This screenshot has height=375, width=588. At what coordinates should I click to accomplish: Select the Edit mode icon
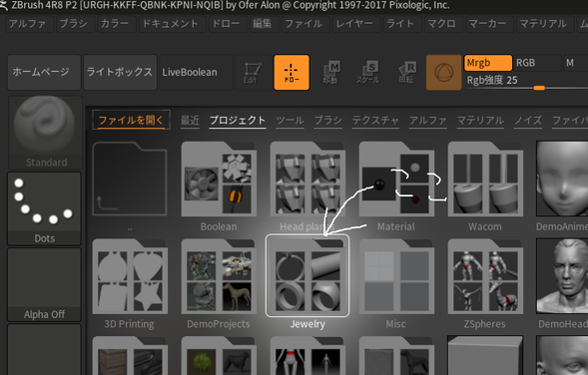point(253,72)
